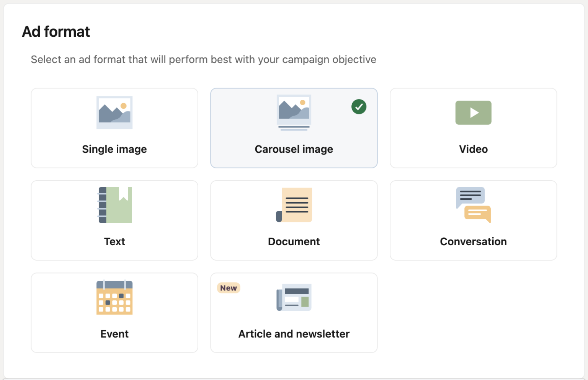Click the Text notebook icon
The width and height of the screenshot is (588, 380).
(114, 205)
